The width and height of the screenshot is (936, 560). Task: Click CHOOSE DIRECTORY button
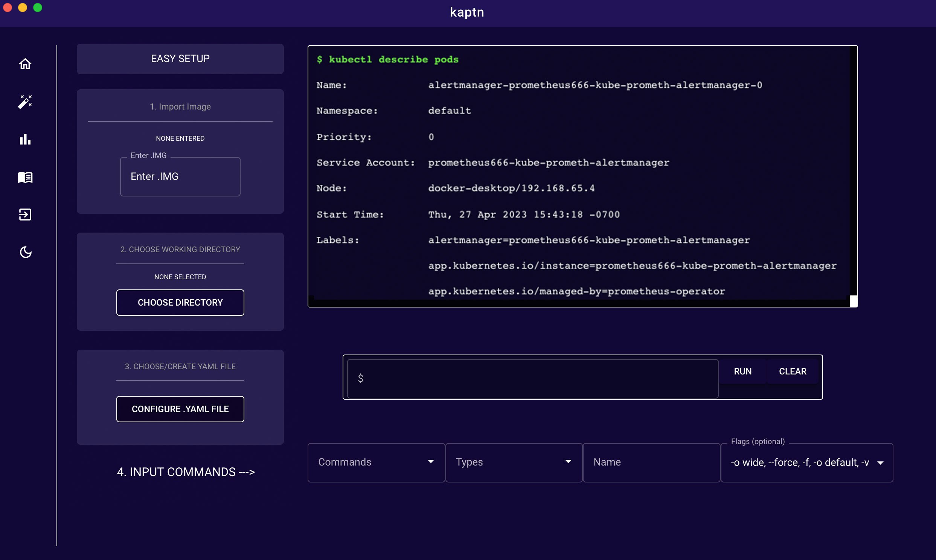tap(180, 302)
